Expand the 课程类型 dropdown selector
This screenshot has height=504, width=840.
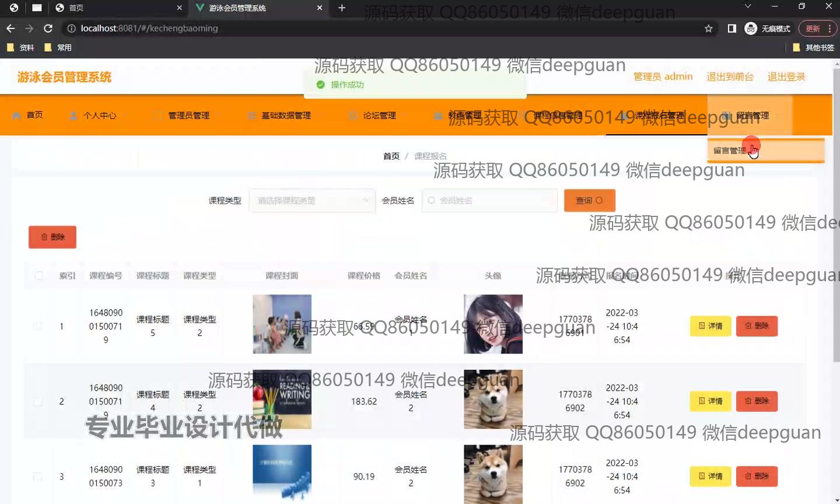pos(312,201)
